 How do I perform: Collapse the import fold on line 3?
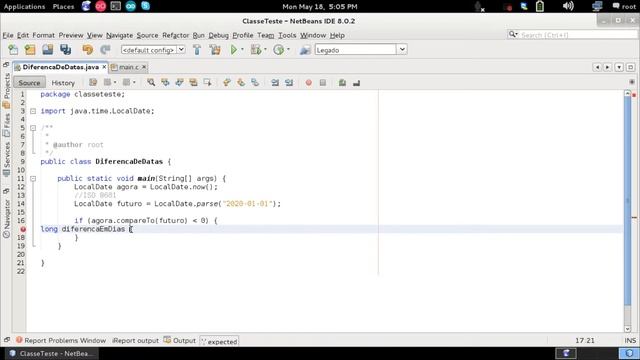[33, 111]
